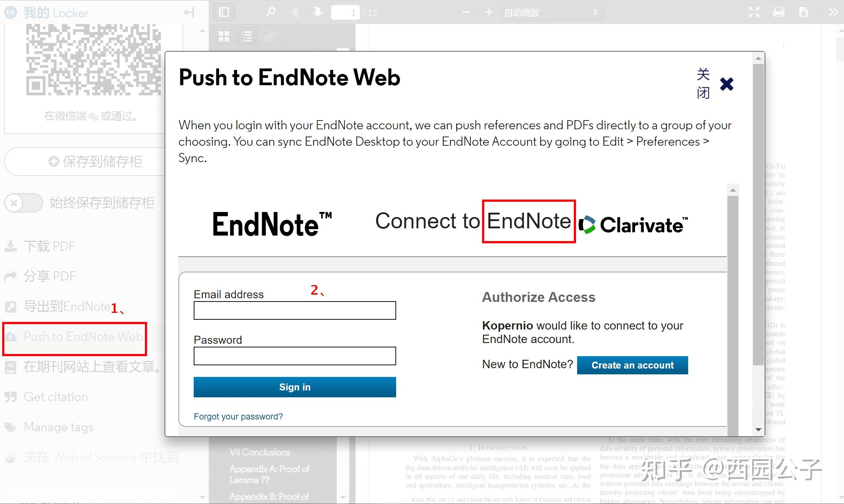The height and width of the screenshot is (504, 844).
Task: Expand the tools chevron menu
Action: [x=833, y=12]
